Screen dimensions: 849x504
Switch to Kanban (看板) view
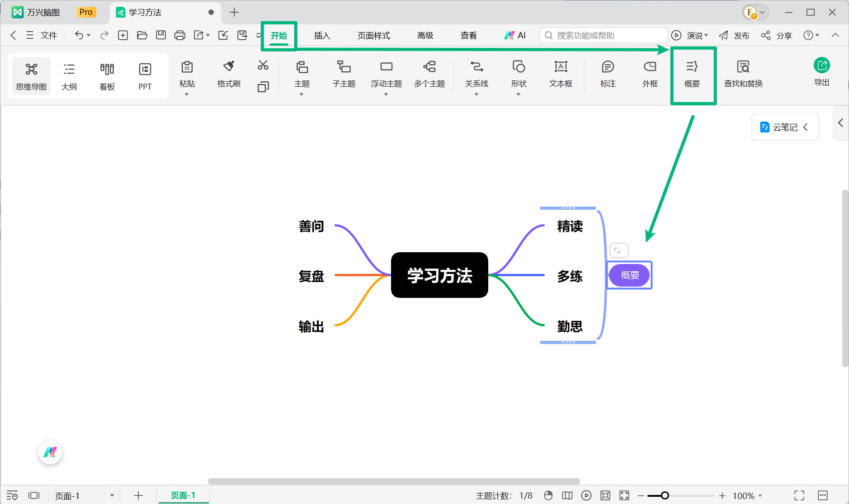pyautogui.click(x=107, y=77)
